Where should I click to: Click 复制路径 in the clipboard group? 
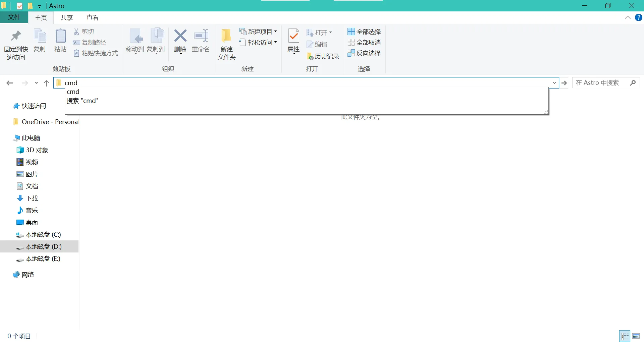[90, 42]
